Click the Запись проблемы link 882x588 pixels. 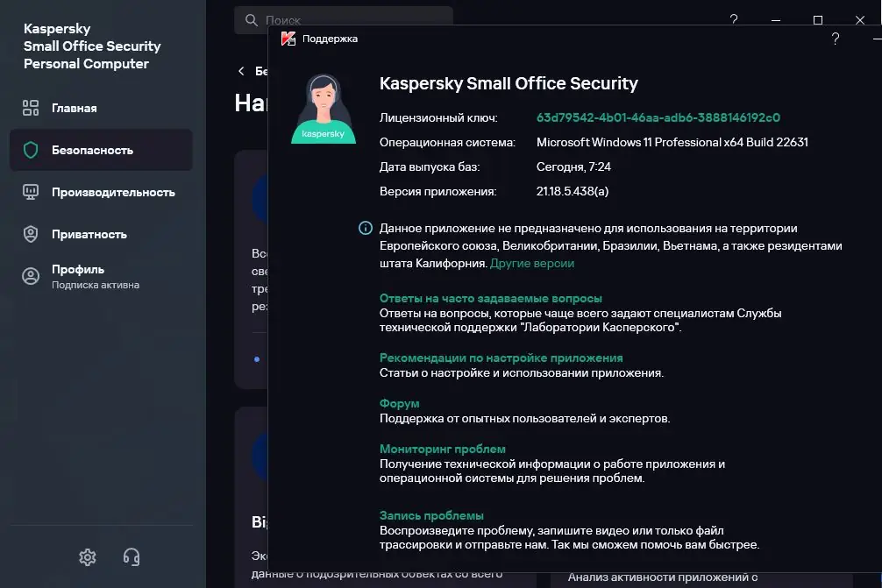[x=431, y=515]
